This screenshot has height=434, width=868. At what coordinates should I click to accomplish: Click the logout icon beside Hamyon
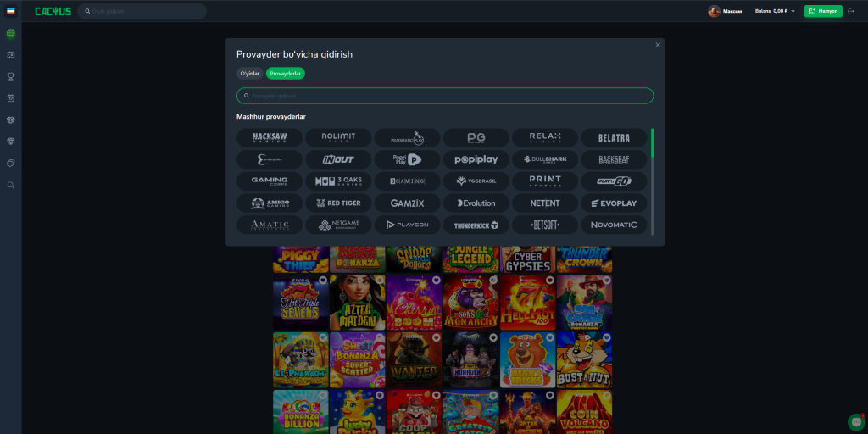point(852,11)
